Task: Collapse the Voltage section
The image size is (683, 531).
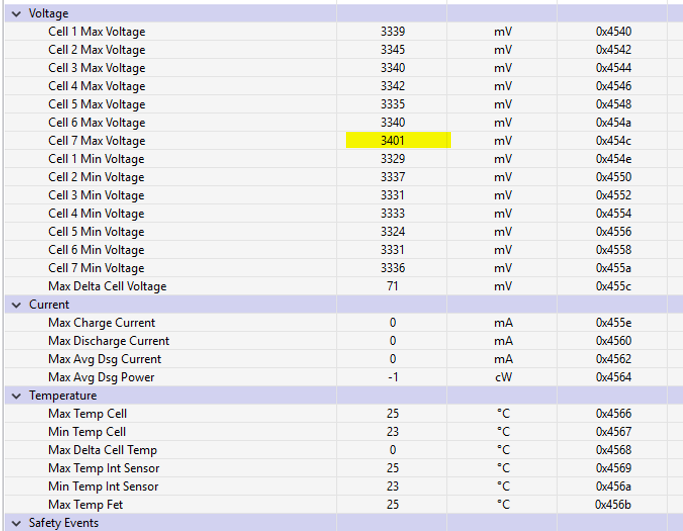Action: click(x=16, y=14)
